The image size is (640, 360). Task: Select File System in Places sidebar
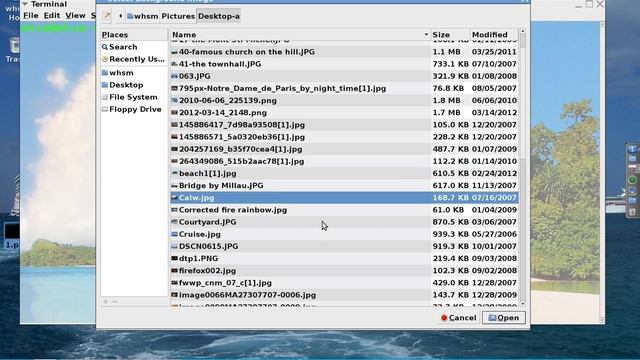[134, 97]
